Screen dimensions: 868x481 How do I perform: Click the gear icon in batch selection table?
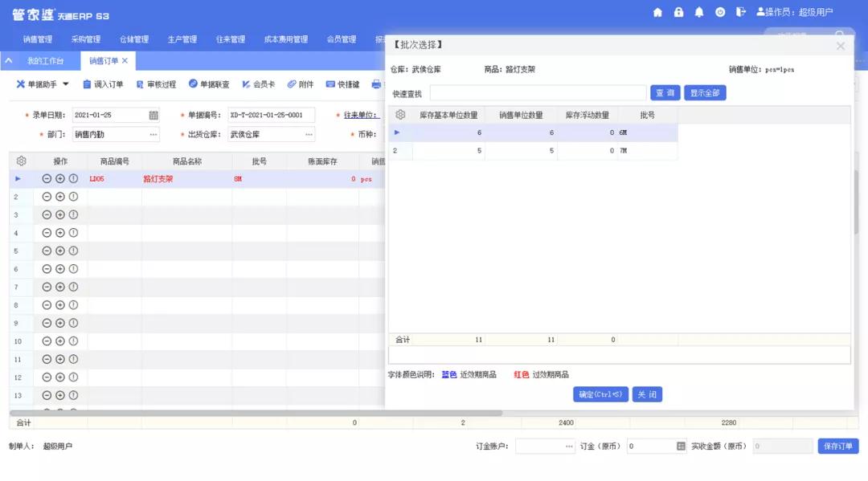point(400,115)
